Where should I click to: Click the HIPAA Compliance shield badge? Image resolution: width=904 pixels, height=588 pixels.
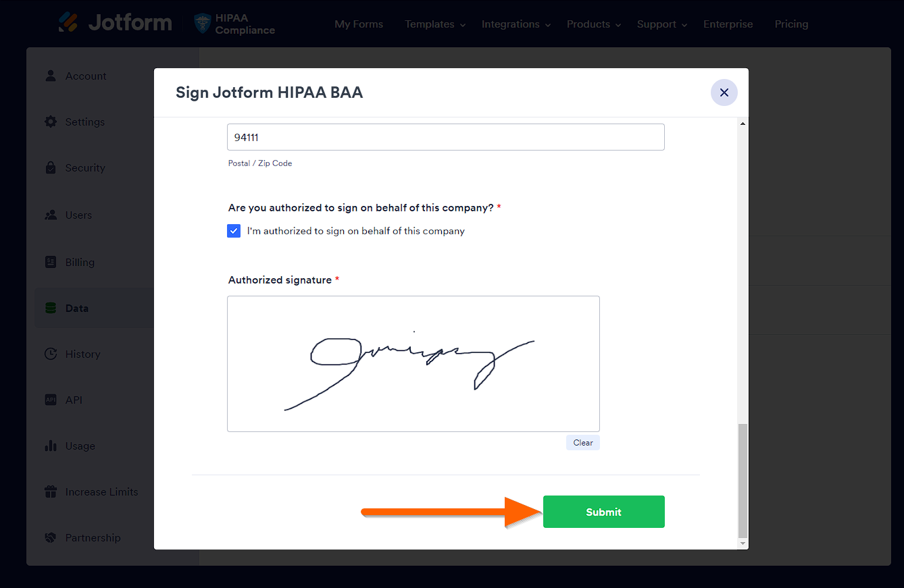202,24
